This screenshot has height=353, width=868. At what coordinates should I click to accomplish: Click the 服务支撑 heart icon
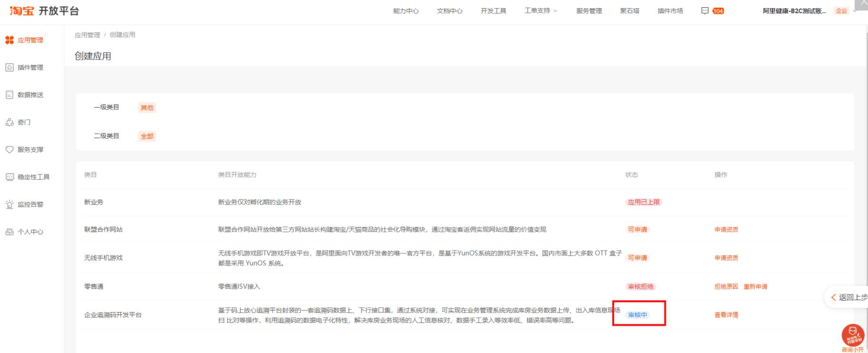coord(10,150)
